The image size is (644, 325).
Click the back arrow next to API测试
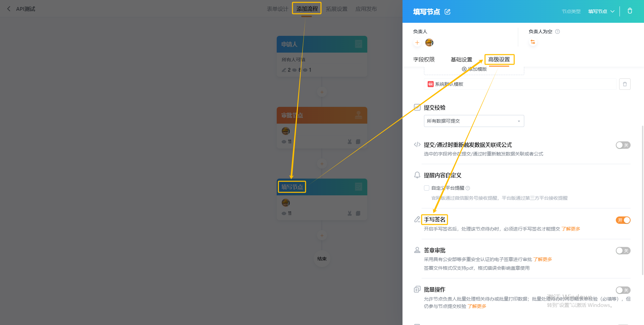point(9,9)
